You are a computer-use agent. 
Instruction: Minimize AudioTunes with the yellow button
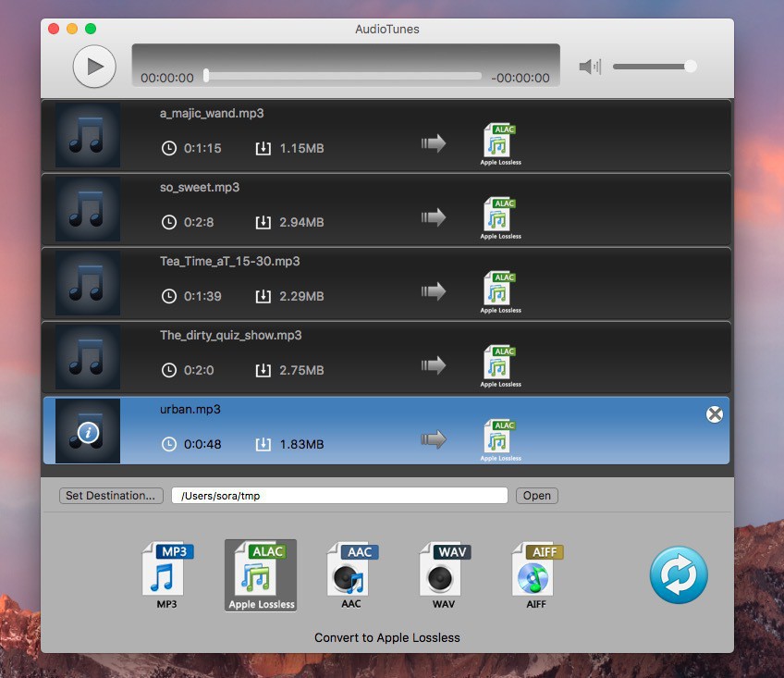click(x=72, y=29)
